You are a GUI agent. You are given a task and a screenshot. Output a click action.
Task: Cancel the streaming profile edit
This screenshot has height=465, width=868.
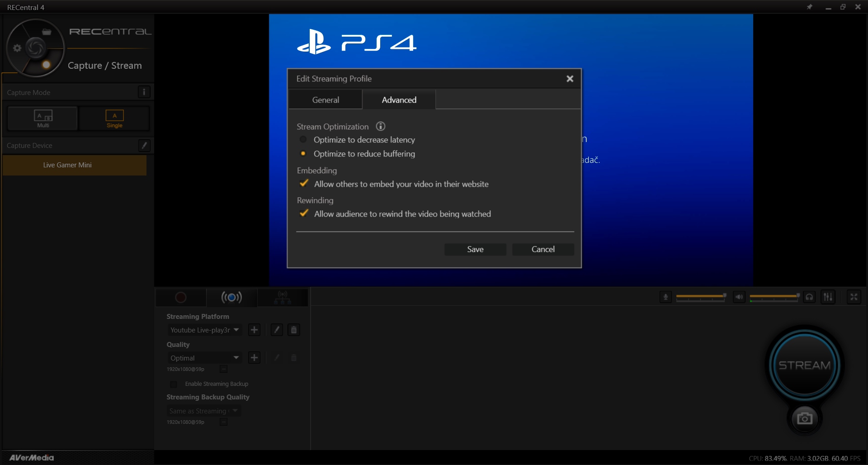coord(543,249)
